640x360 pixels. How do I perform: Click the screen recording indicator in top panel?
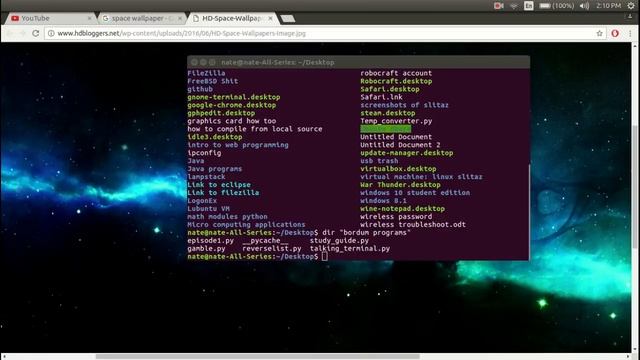[498, 6]
